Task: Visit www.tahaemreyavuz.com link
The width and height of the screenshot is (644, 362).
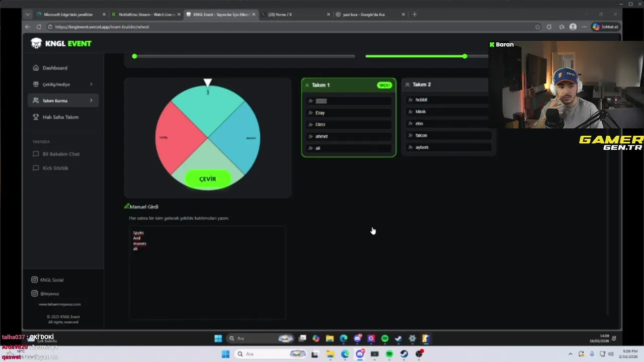Action: [59, 304]
